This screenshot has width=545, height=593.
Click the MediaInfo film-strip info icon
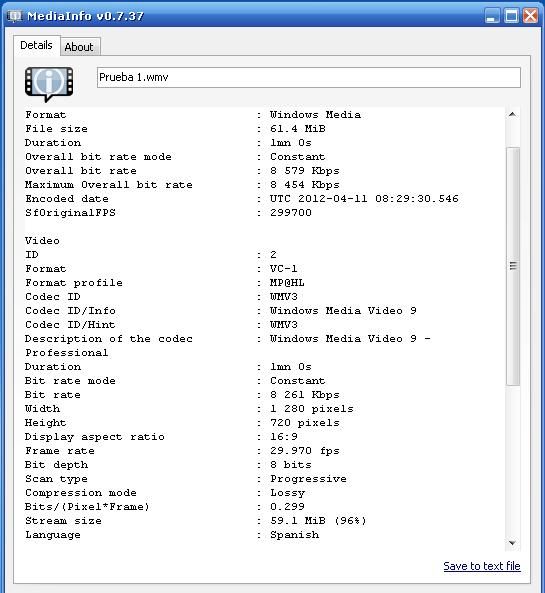coord(49,84)
